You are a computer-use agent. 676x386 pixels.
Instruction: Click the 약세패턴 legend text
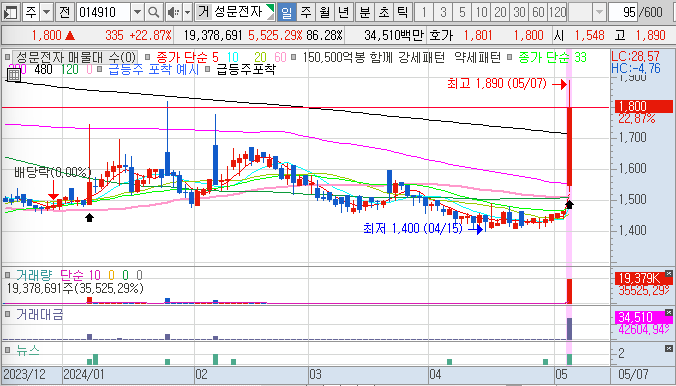(x=478, y=57)
